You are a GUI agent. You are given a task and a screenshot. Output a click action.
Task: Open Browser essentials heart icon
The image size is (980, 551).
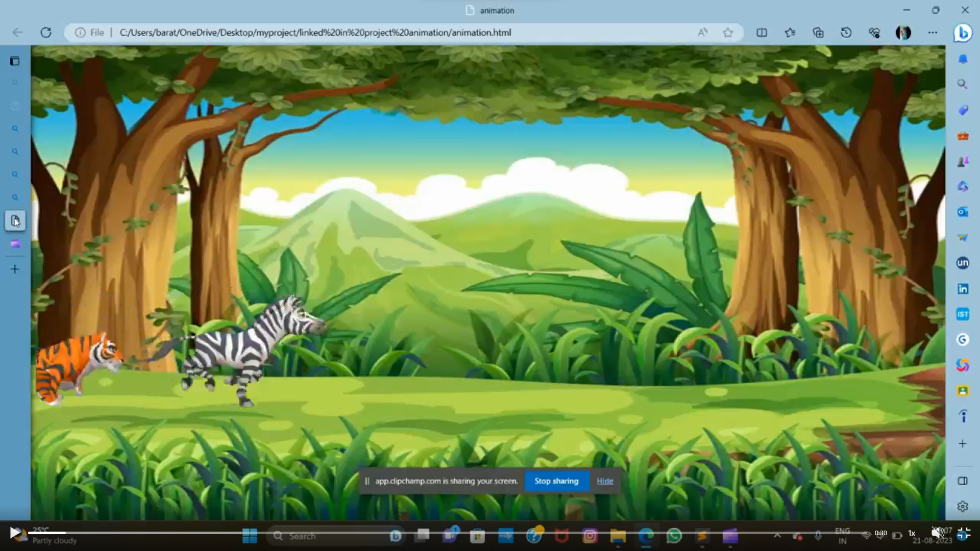[874, 33]
